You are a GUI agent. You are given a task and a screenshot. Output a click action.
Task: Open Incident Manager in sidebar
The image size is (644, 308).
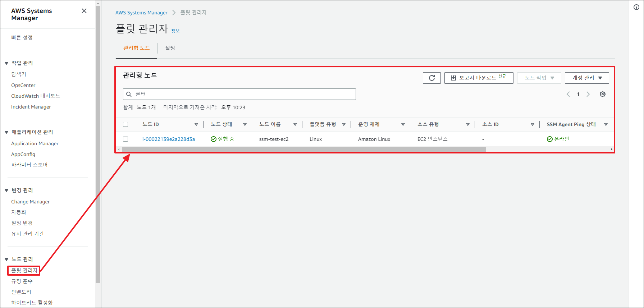(31, 107)
